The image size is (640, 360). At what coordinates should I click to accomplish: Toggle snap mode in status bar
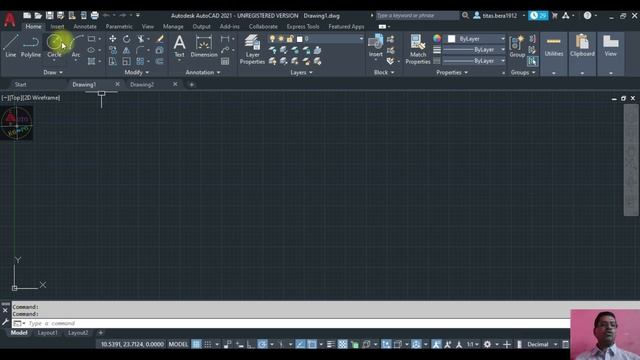point(208,344)
